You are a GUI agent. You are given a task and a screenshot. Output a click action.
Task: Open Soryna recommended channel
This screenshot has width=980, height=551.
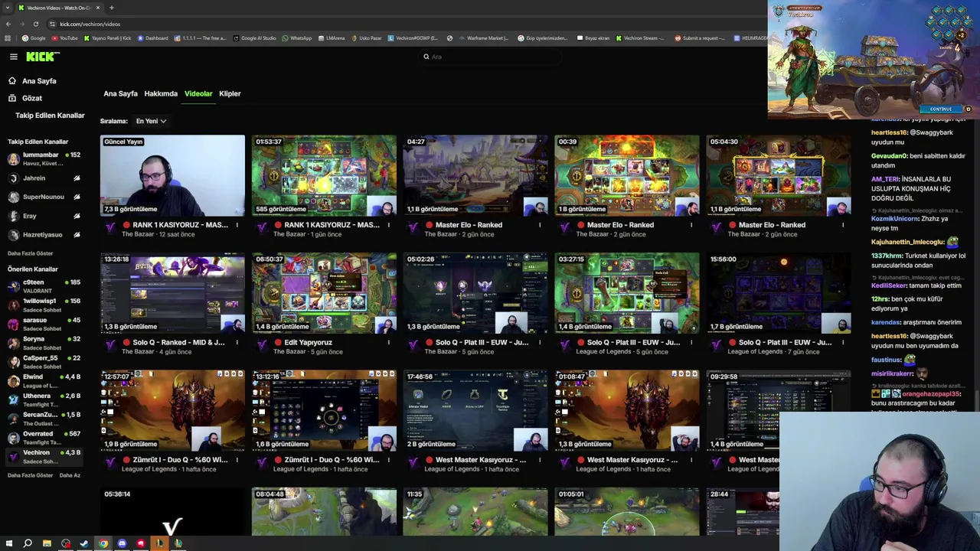pyautogui.click(x=44, y=343)
